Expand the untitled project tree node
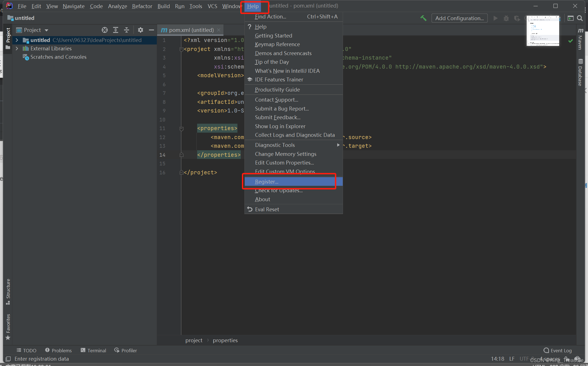Image resolution: width=588 pixels, height=366 pixels. click(x=17, y=40)
